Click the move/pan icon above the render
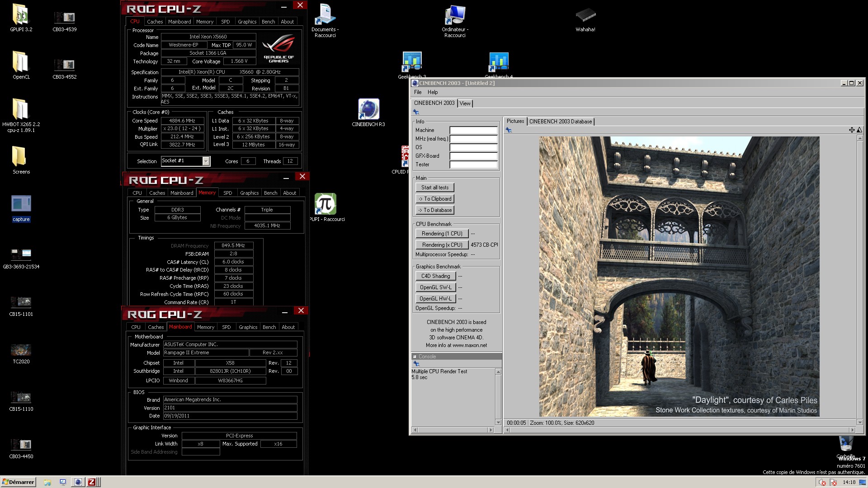Image resolution: width=868 pixels, height=488 pixels. (x=852, y=130)
